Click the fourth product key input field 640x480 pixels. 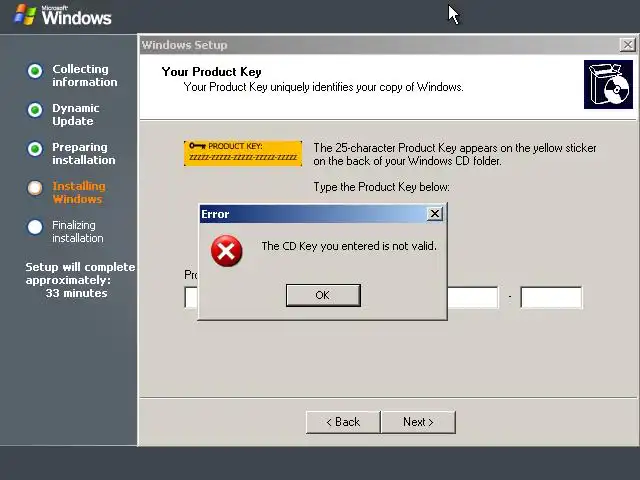point(473,297)
